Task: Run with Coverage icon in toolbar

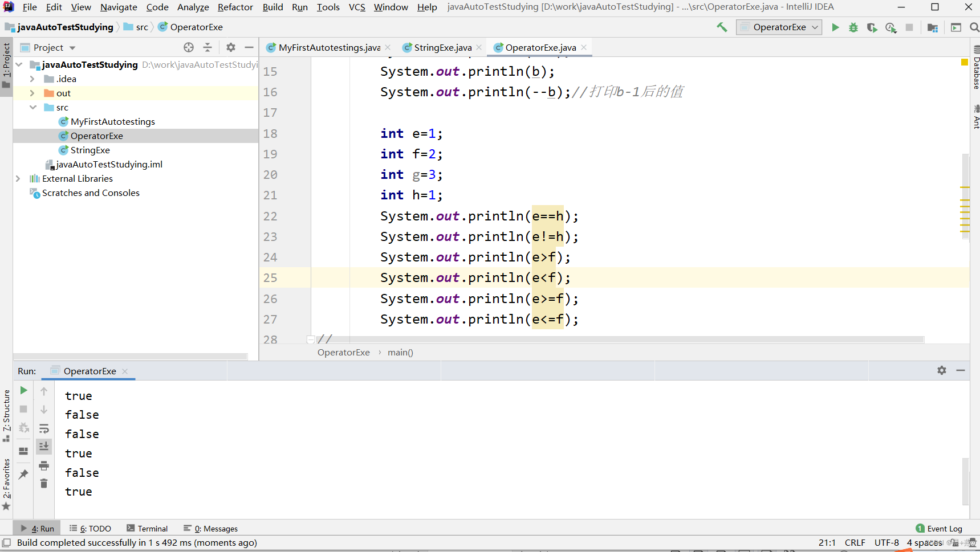Action: click(x=872, y=27)
